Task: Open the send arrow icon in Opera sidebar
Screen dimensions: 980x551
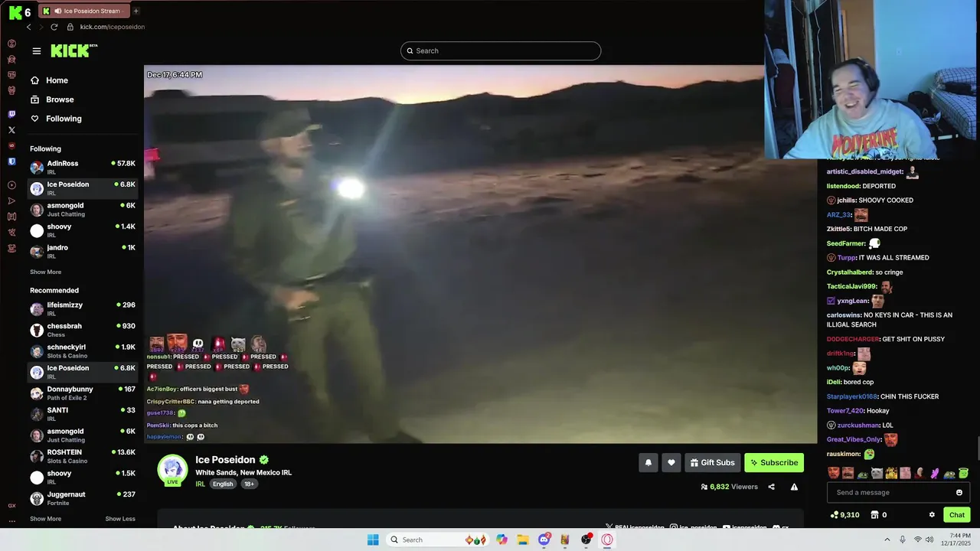Action: tap(11, 201)
